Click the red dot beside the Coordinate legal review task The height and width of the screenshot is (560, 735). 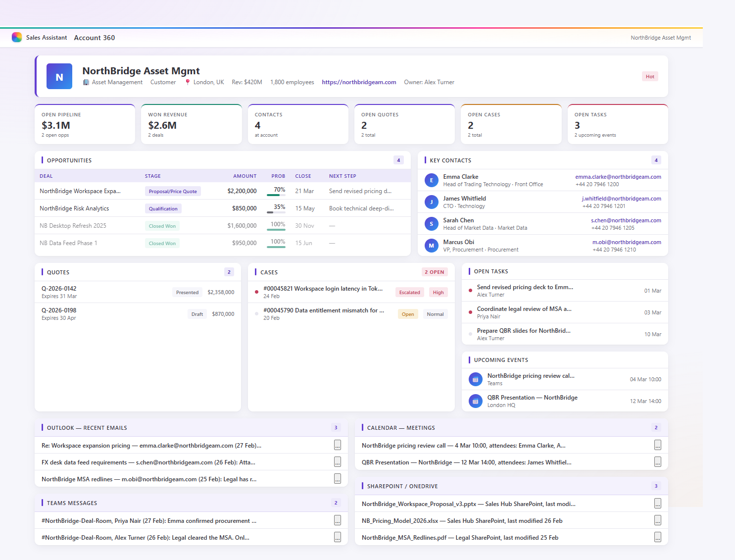[x=470, y=312]
